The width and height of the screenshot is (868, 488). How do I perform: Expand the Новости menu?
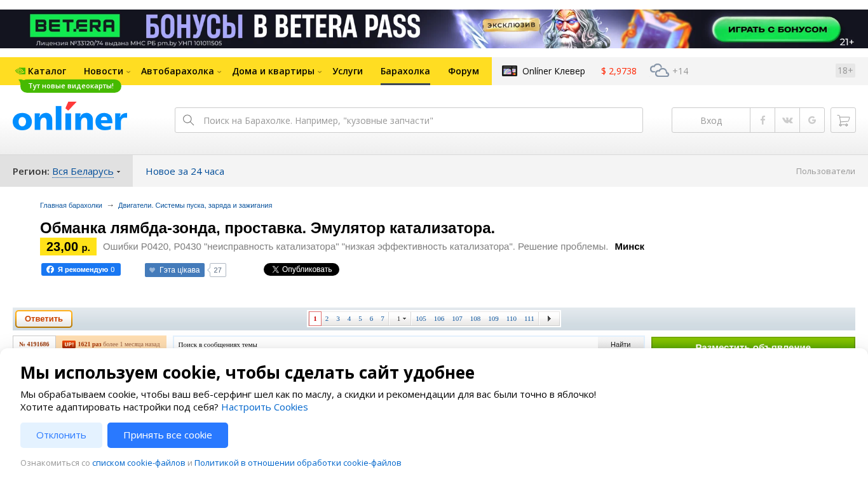[107, 71]
